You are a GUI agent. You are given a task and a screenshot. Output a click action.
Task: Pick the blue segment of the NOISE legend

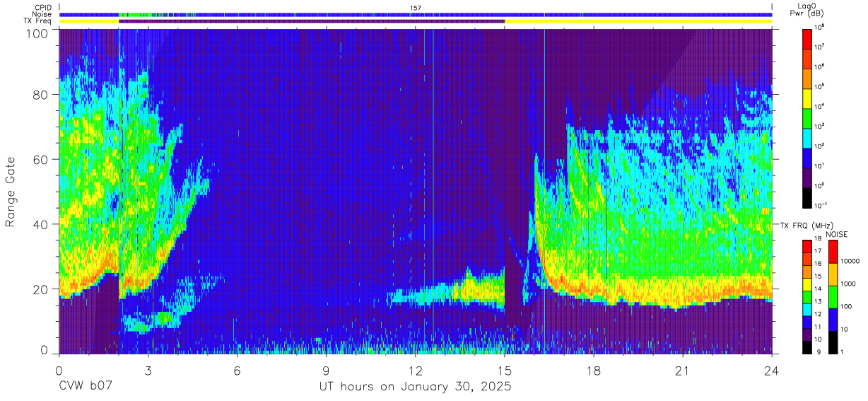pyautogui.click(x=833, y=320)
